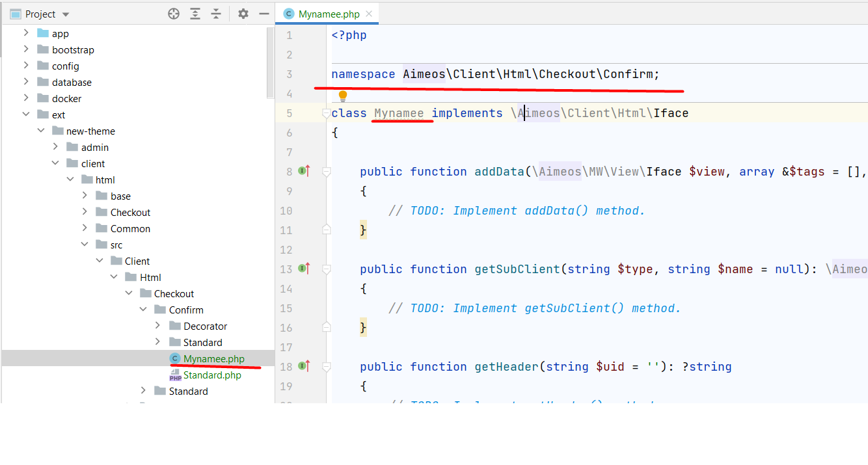Fold the class block at line 5
The width and height of the screenshot is (868, 465).
(327, 114)
